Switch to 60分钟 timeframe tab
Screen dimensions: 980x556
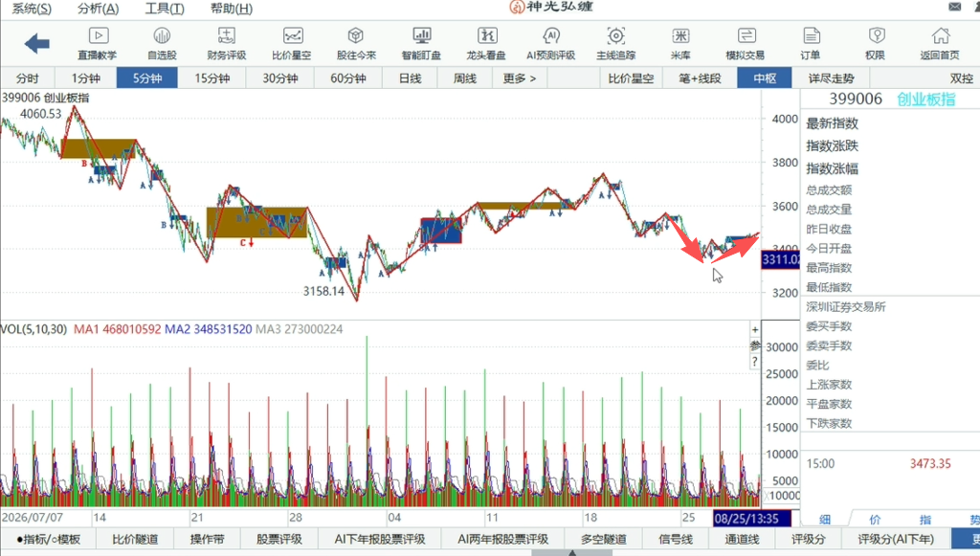tap(348, 78)
